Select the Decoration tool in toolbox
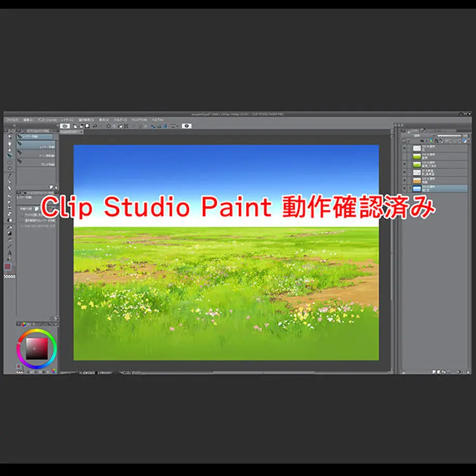 [x=9, y=207]
